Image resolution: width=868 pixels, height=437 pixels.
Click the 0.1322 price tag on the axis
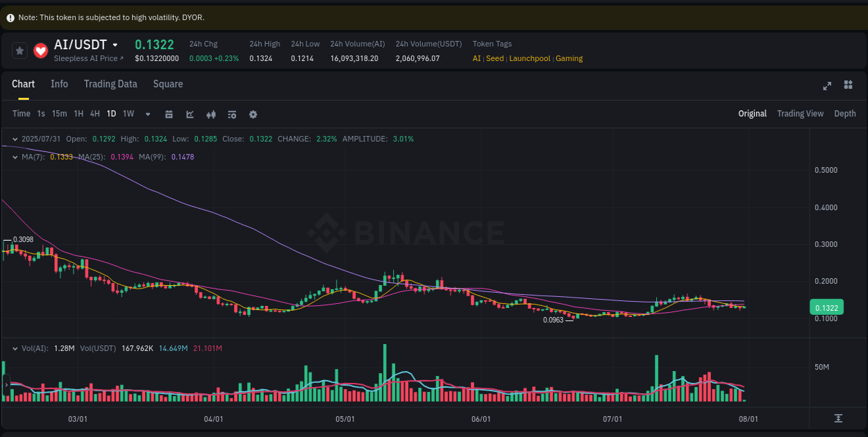tap(826, 307)
